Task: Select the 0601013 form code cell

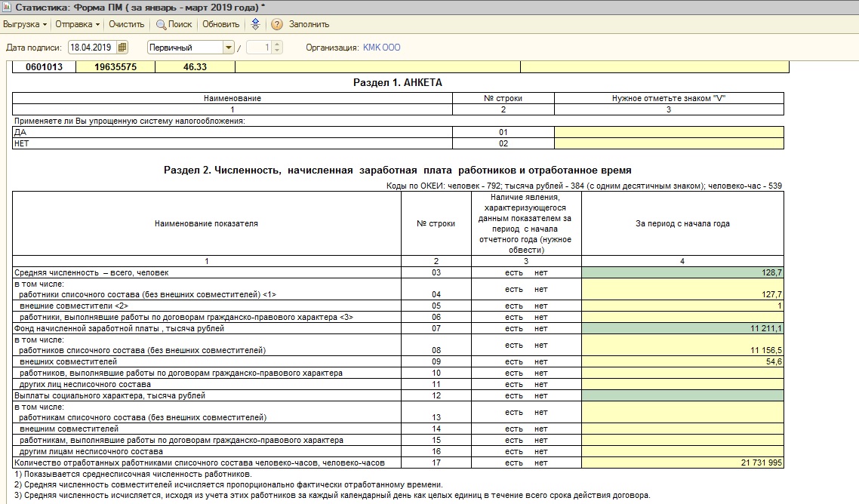Action: pyautogui.click(x=45, y=67)
